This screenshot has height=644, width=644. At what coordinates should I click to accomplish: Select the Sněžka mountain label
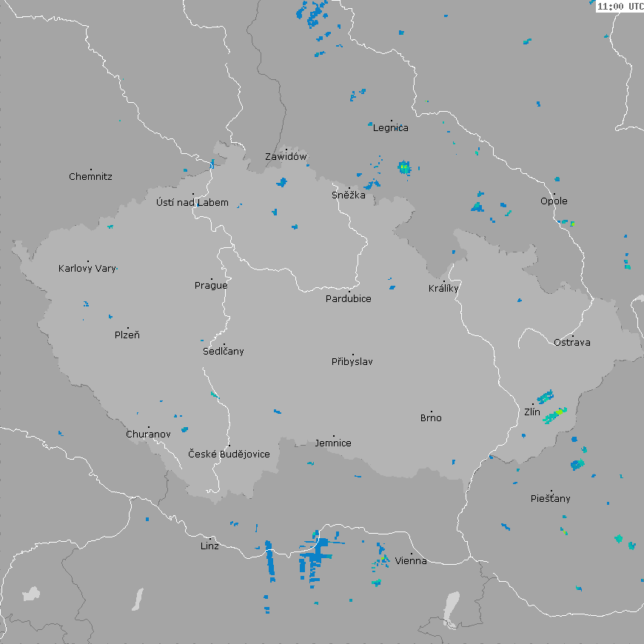point(348,195)
